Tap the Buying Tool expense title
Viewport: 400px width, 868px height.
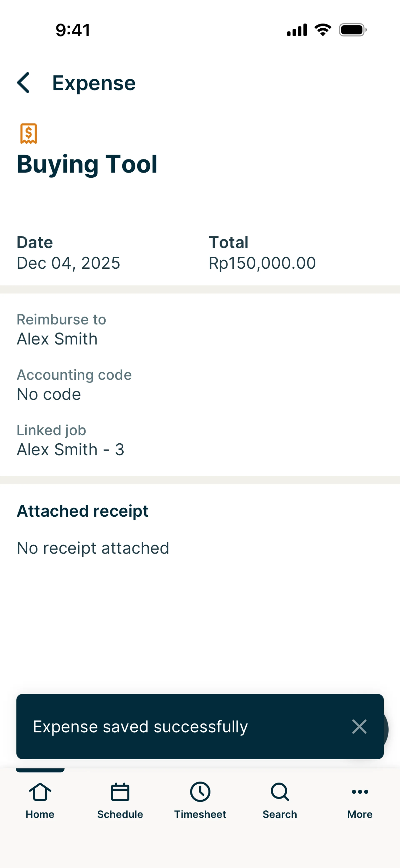tap(87, 164)
